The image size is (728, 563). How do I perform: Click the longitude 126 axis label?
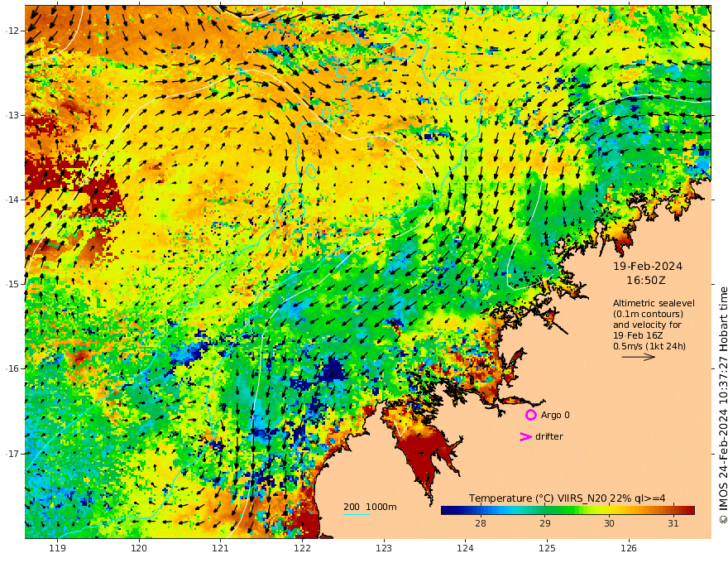coord(629,548)
